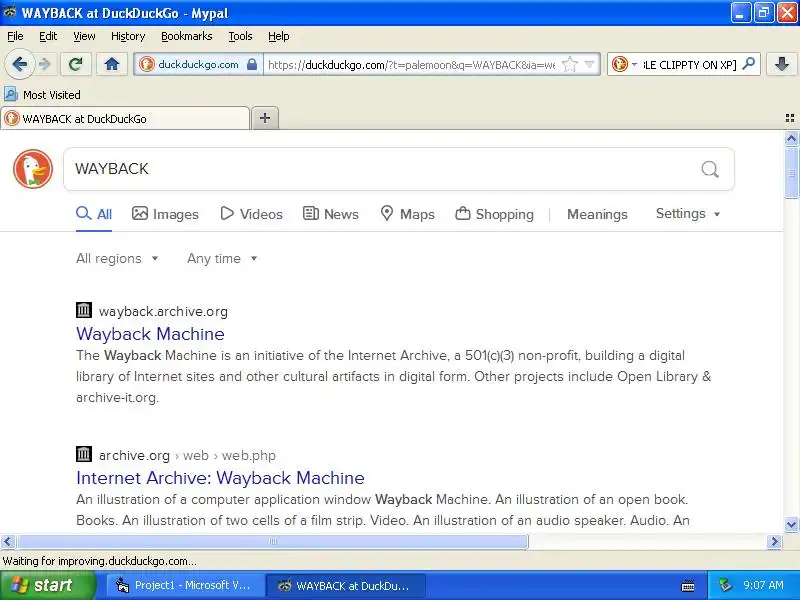Click the tab groups grid icon
The width and height of the screenshot is (800, 600).
(790, 118)
